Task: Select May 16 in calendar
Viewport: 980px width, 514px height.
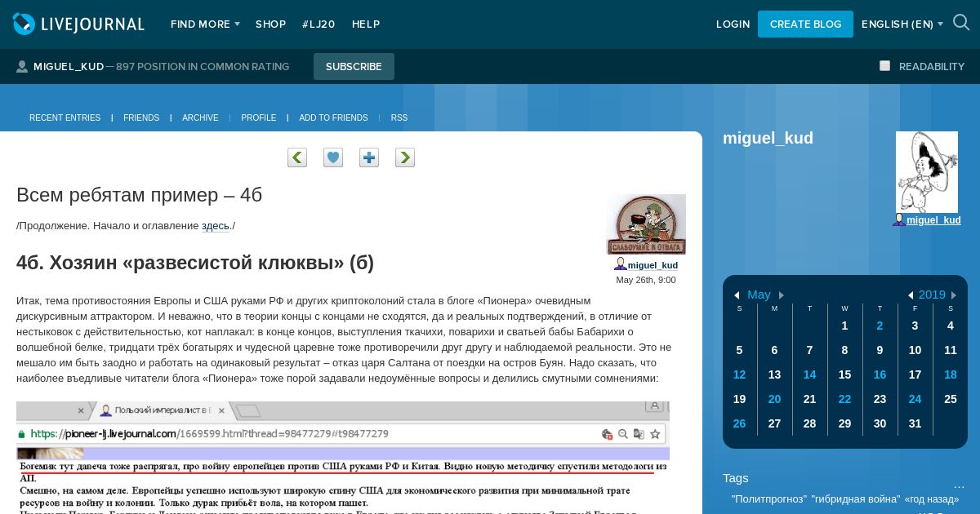Action: [880, 374]
